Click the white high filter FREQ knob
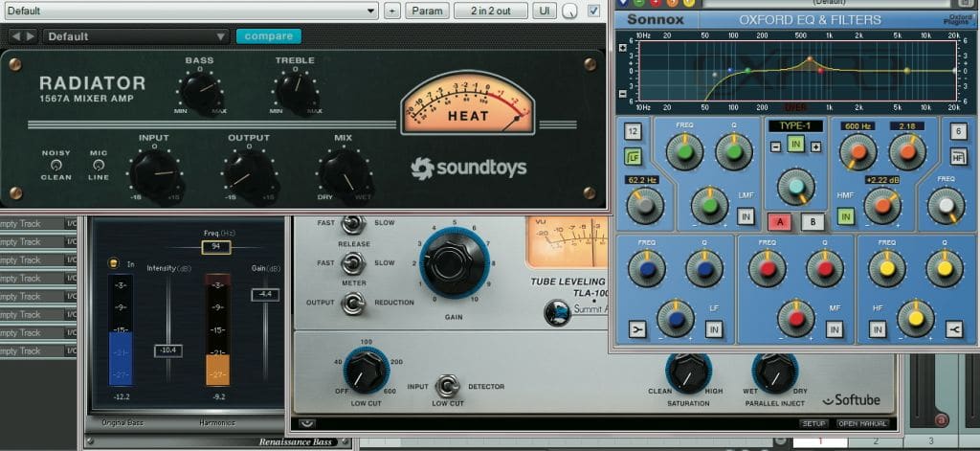980x451 pixels. [947, 206]
